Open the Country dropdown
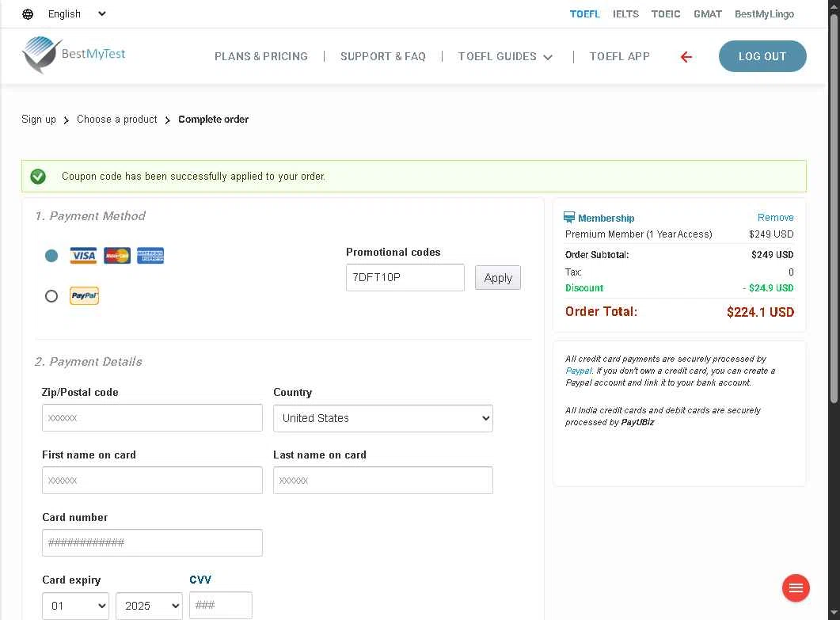 pyautogui.click(x=383, y=419)
